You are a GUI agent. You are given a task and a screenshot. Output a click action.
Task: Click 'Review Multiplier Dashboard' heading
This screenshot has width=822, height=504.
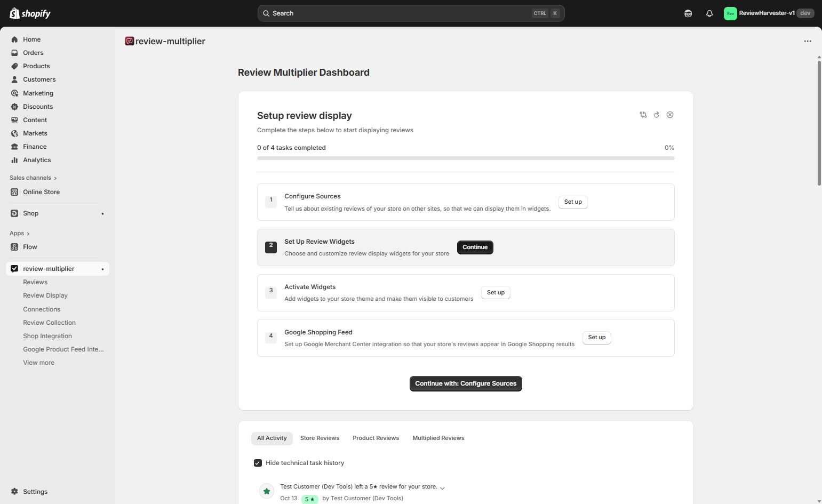click(304, 73)
